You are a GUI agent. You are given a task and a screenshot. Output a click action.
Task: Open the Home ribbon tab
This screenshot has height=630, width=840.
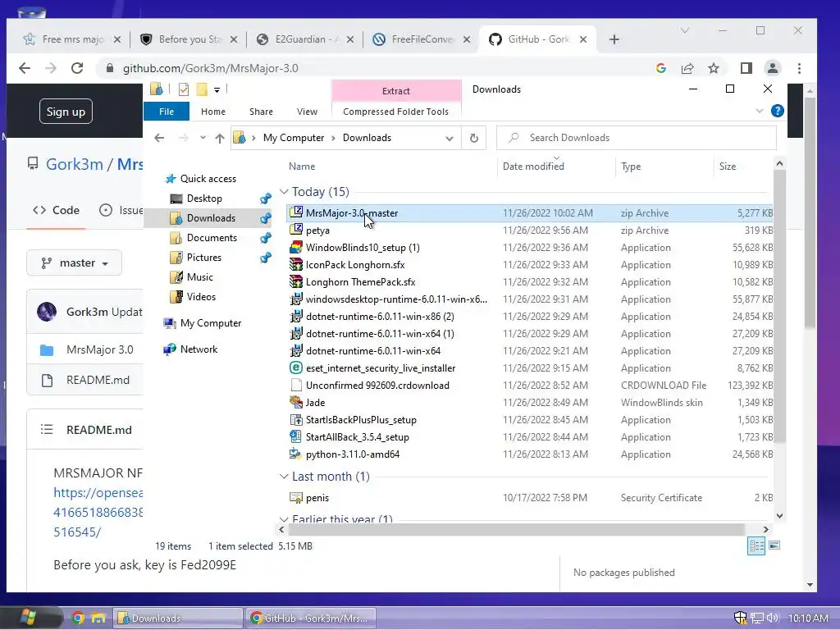click(x=213, y=112)
